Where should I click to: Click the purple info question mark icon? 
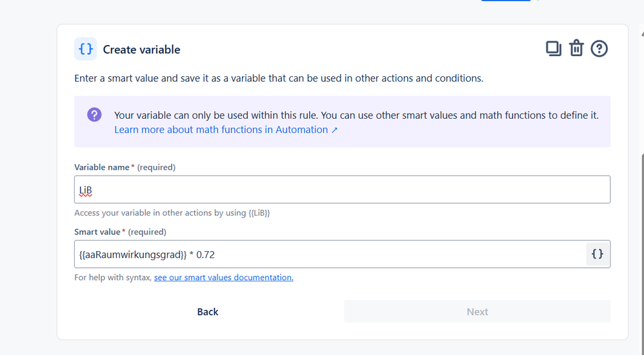[94, 115]
